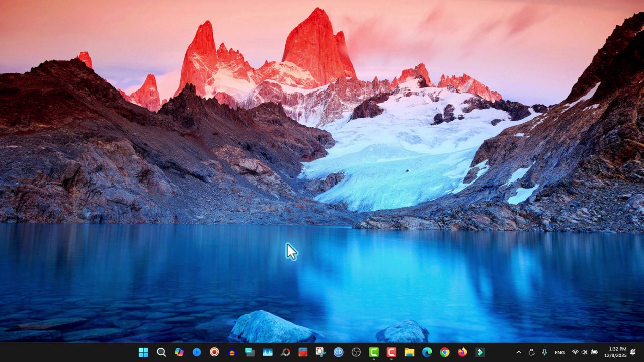Open the red Camtasia recorder icon
This screenshot has height=362, width=644.
coord(391,352)
